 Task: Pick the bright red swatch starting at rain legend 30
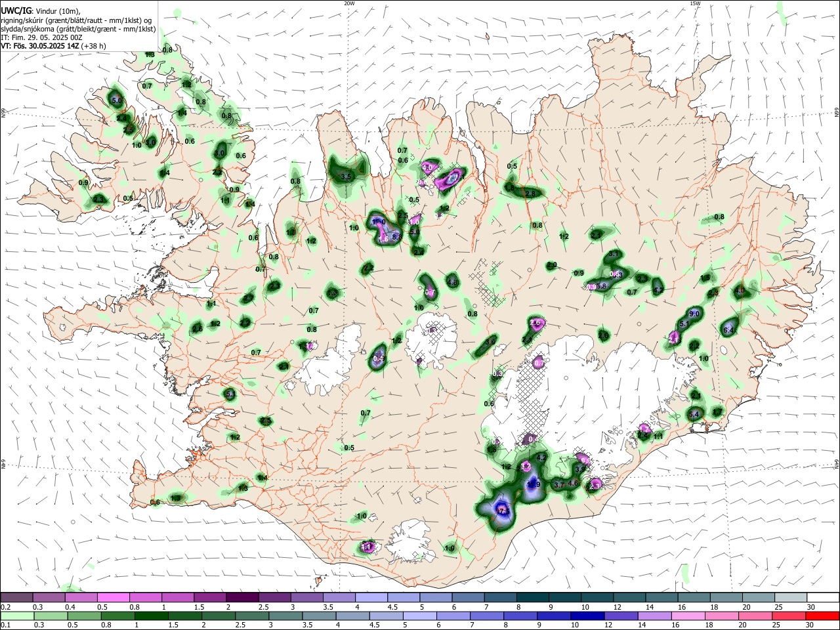point(822,616)
